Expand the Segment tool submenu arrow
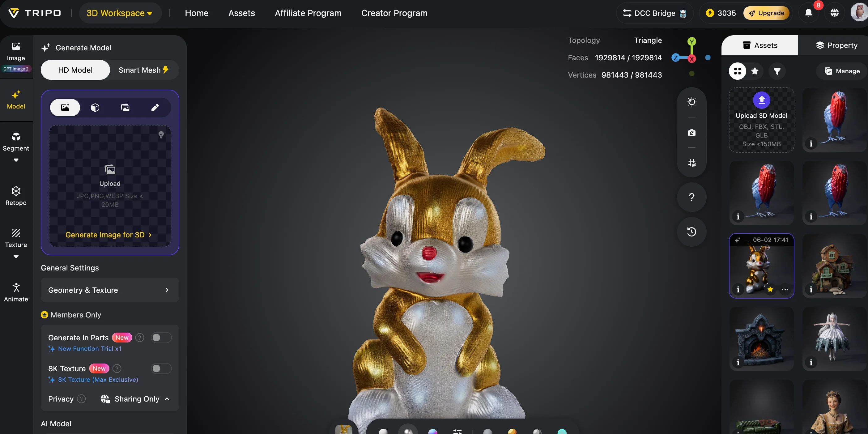This screenshot has height=434, width=868. click(x=16, y=160)
